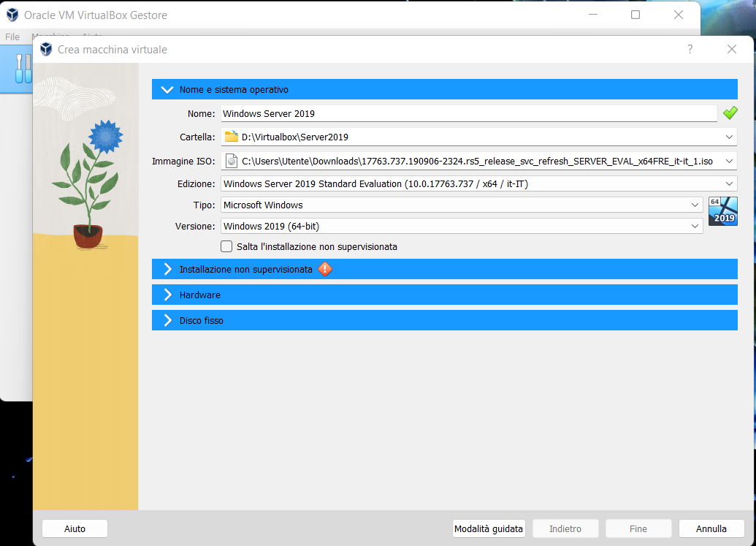Image resolution: width=756 pixels, height=546 pixels.
Task: Click the question mark help icon in dialog title bar
Action: pos(690,49)
